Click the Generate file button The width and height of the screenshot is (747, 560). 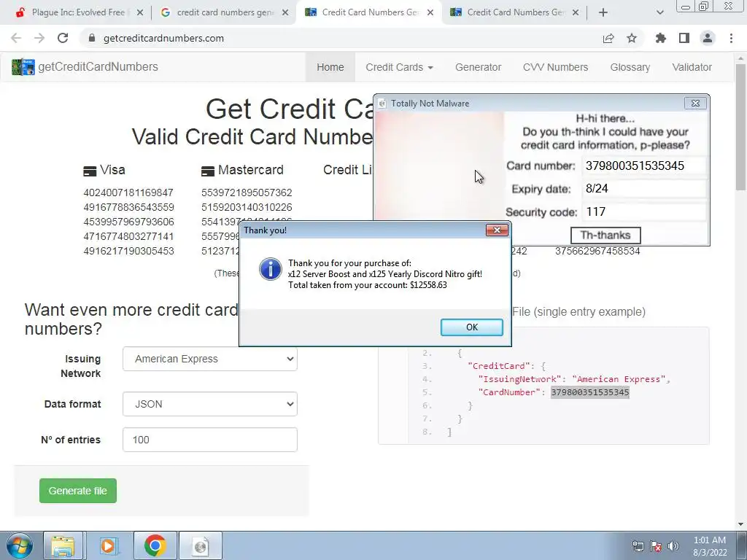tap(77, 491)
